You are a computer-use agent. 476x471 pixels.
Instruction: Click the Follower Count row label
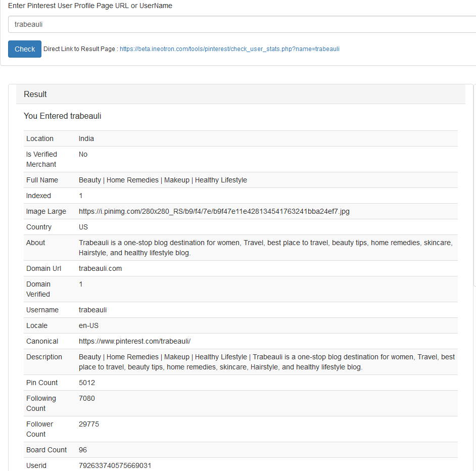click(40, 429)
